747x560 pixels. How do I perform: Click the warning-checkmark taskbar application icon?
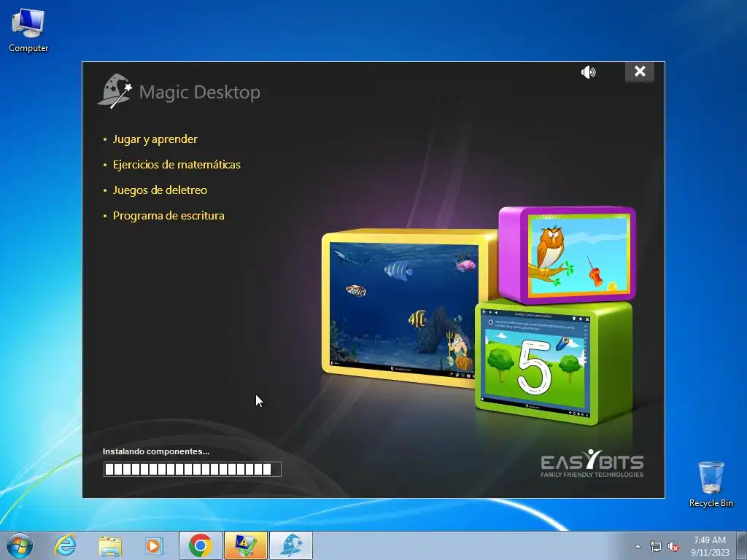(x=245, y=545)
